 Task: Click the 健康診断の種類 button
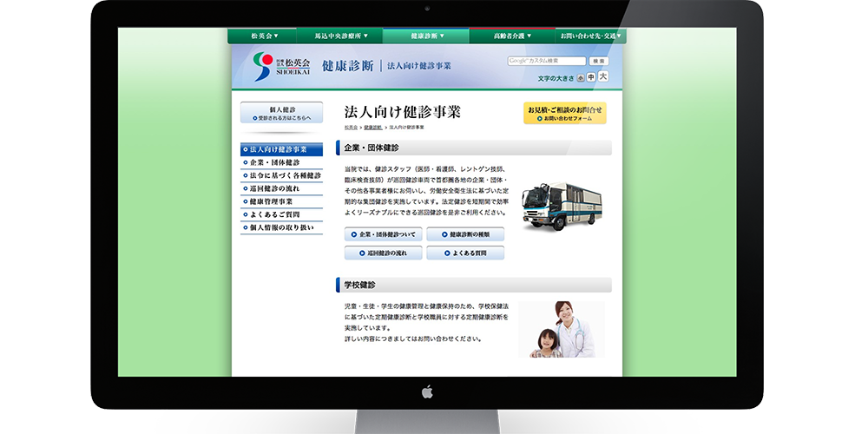465,234
